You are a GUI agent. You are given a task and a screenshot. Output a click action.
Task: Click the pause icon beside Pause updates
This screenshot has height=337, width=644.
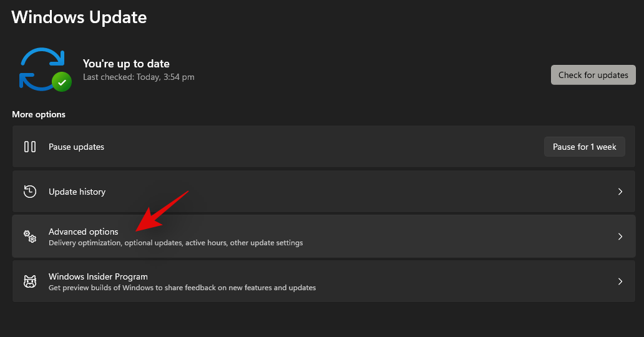click(30, 147)
